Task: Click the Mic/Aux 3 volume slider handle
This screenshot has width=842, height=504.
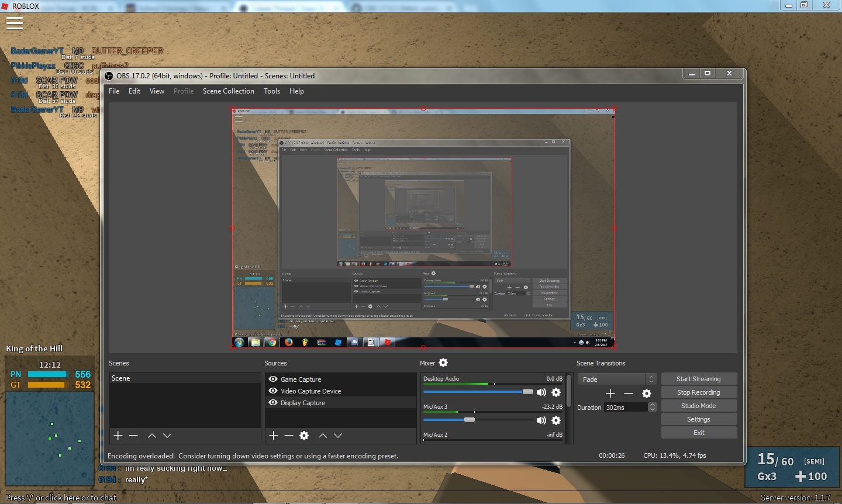Action: 470,420
